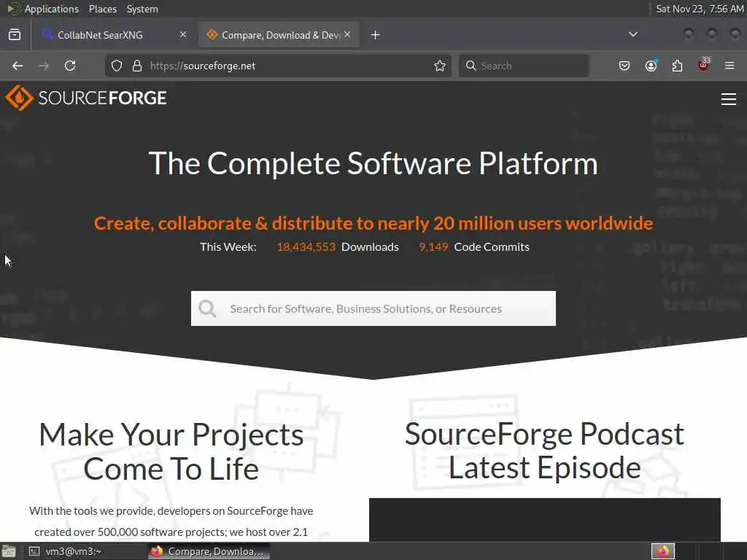This screenshot has height=560, width=747.
Task: Click the date and time in top panel
Action: tap(700, 9)
